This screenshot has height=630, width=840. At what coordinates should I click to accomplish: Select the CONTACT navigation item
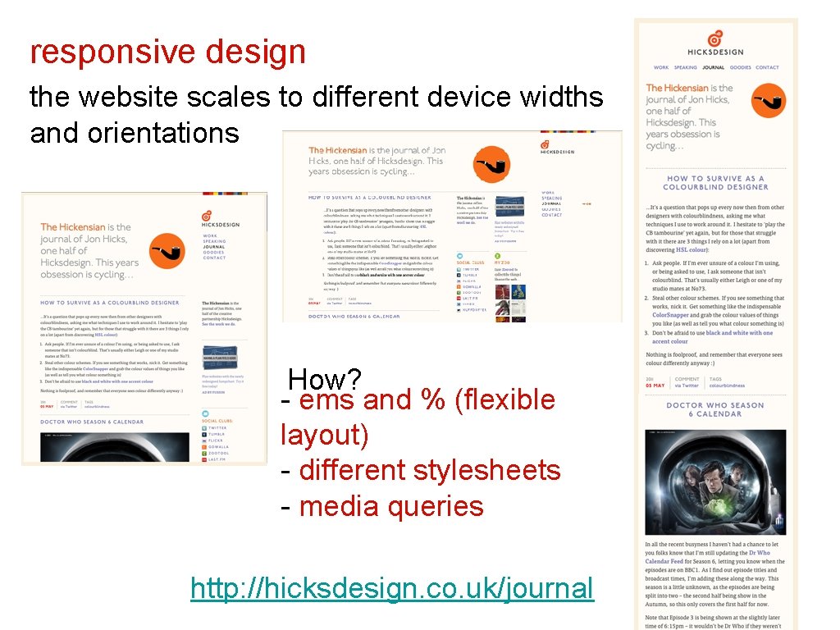point(768,67)
